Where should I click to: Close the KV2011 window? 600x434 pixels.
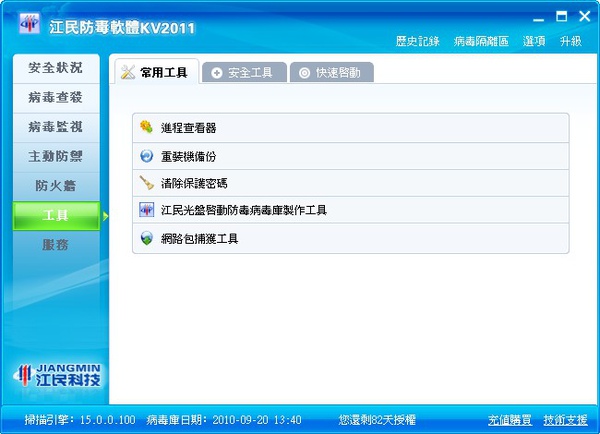click(x=584, y=16)
